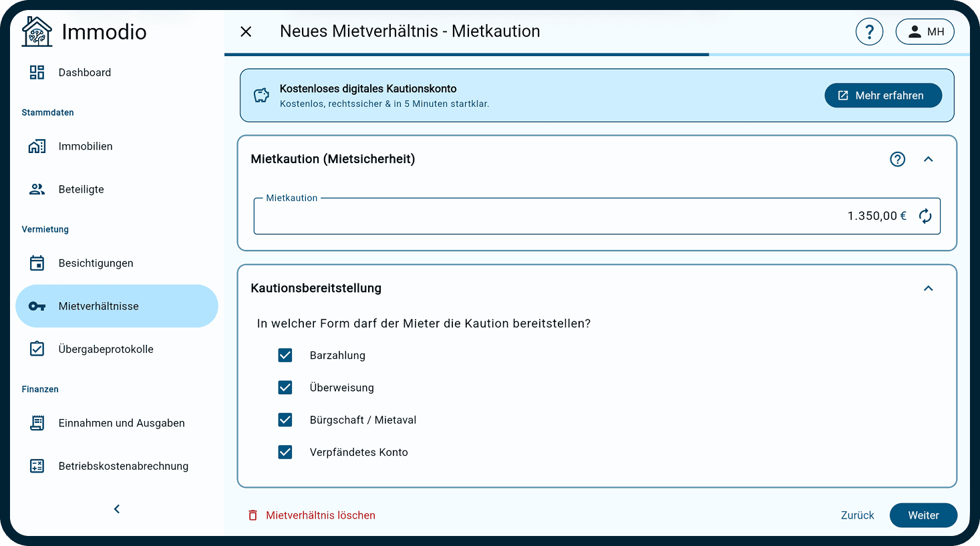The width and height of the screenshot is (980, 546).
Task: Click the Einnahmen und Ausgaben receipt icon
Action: 37,423
